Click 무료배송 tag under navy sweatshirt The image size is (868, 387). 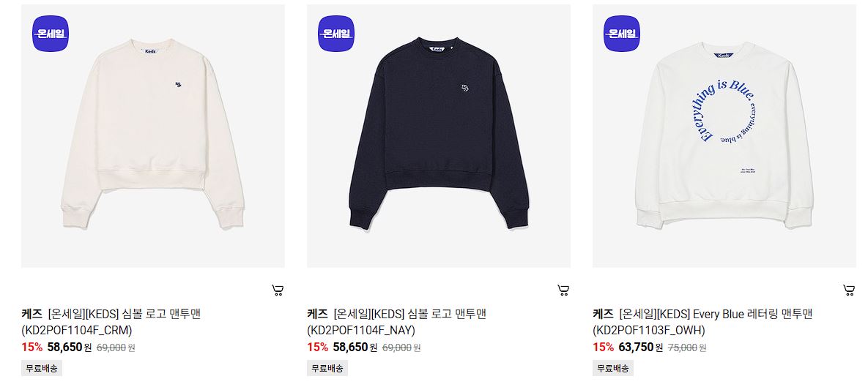(x=327, y=368)
